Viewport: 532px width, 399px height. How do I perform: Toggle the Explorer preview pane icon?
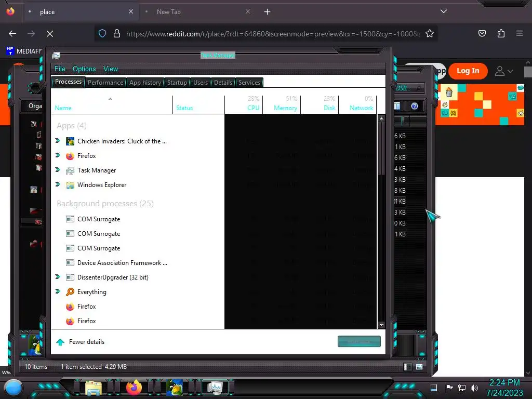click(397, 106)
